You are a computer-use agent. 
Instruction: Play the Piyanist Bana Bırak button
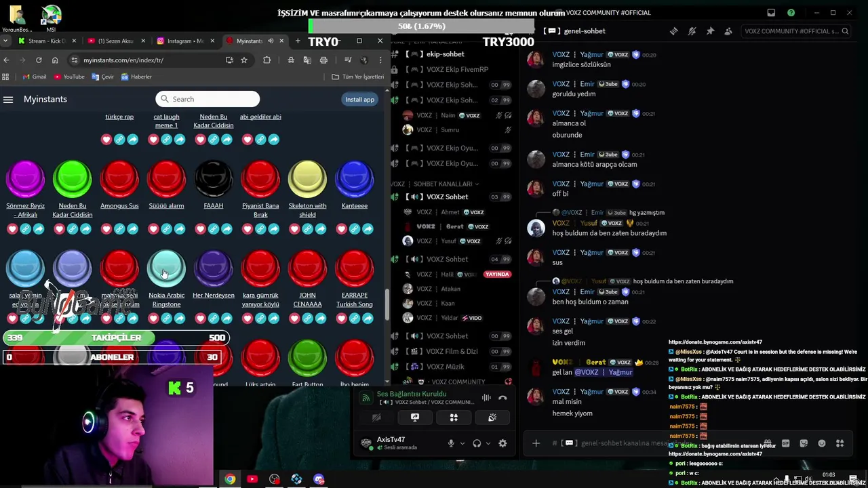point(260,179)
